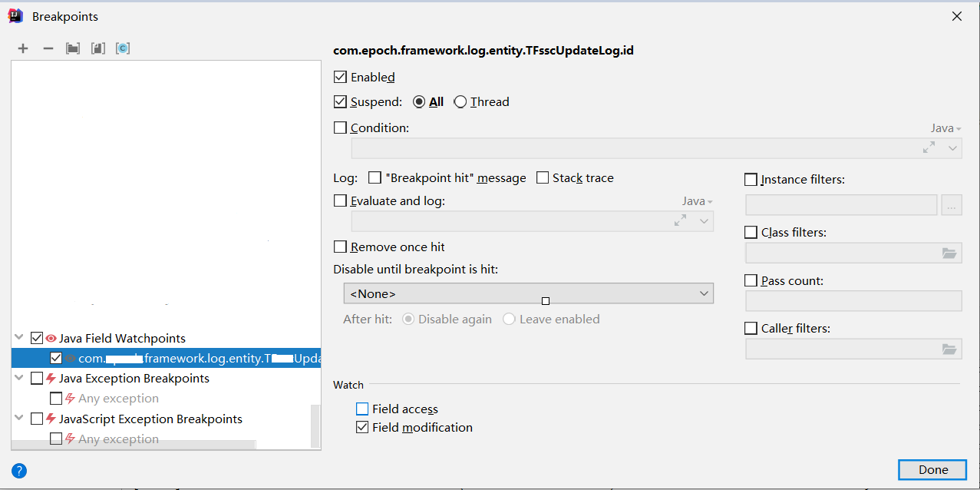This screenshot has width=980, height=490.
Task: Check "Breakpoint hit" message log option
Action: 375,177
